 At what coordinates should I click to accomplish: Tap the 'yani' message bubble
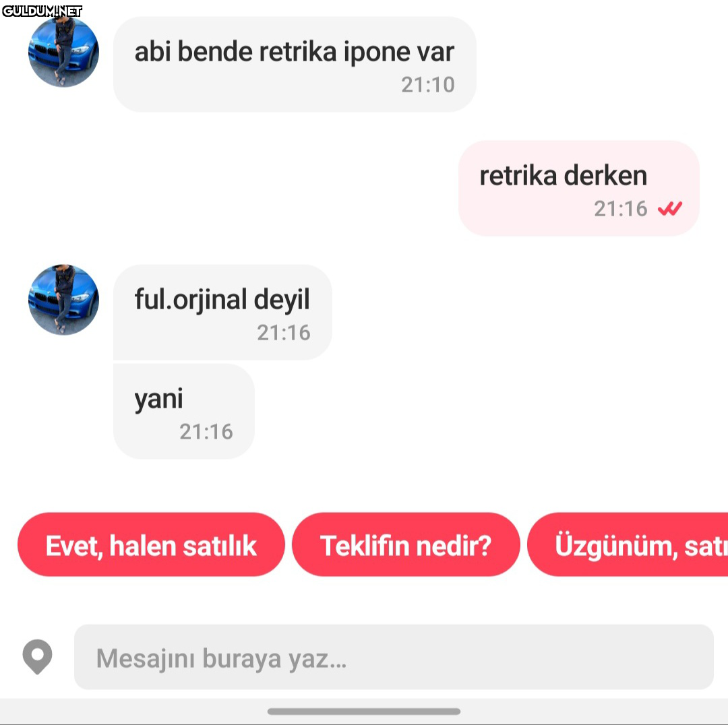point(184,411)
